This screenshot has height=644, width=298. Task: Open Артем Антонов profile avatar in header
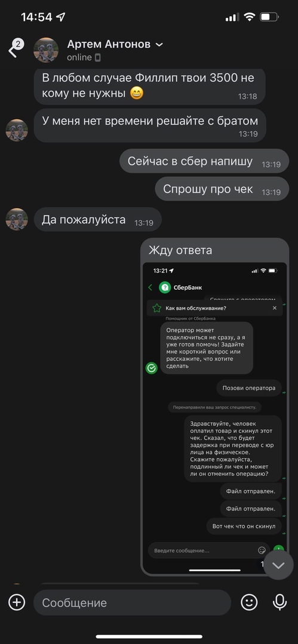click(46, 49)
